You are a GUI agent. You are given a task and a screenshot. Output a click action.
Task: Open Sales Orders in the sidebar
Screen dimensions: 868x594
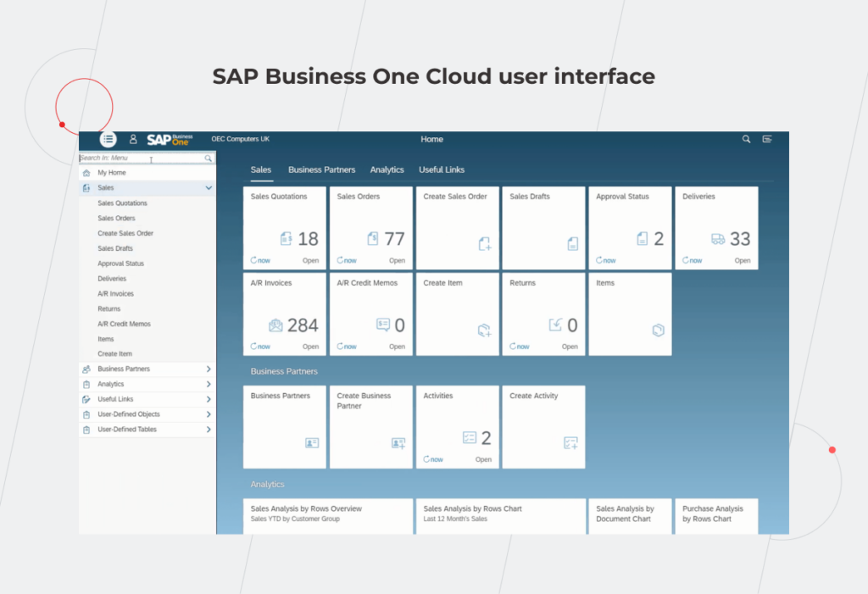pyautogui.click(x=116, y=219)
